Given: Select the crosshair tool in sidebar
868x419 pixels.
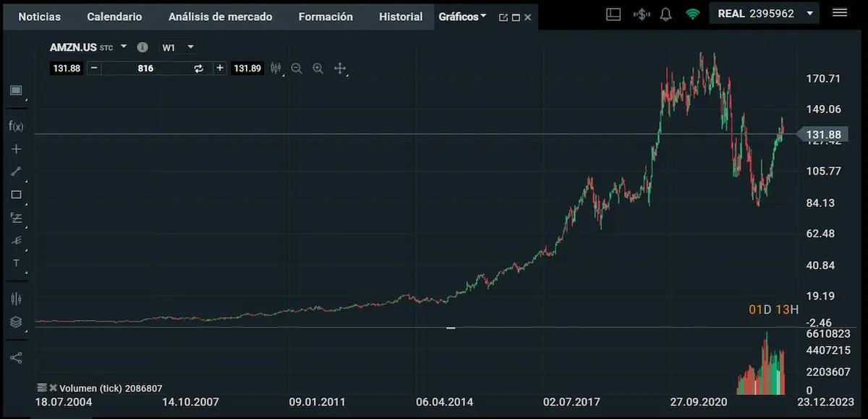Looking at the screenshot, I should 16,149.
